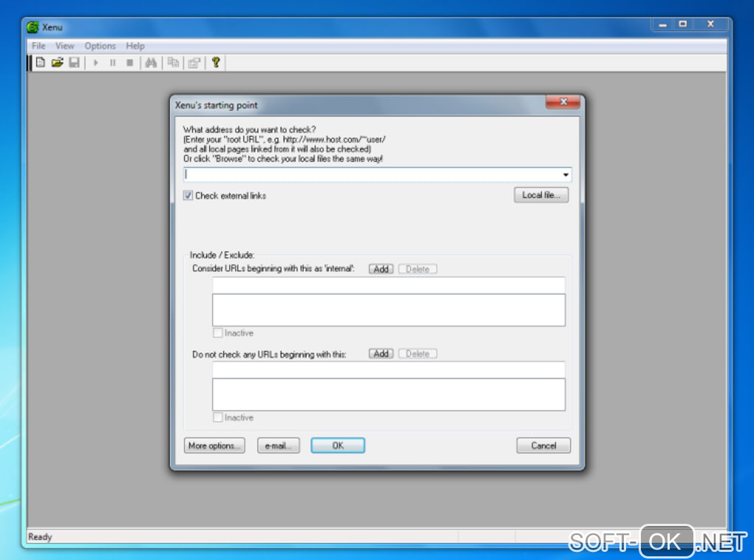Click the binoculars Find icon
This screenshot has height=560, width=754.
pos(151,63)
